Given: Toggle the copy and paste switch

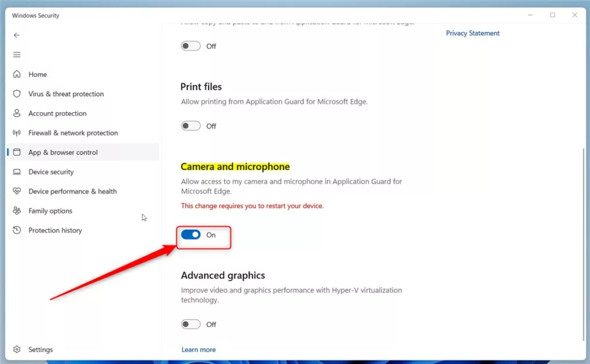Looking at the screenshot, I should point(191,46).
